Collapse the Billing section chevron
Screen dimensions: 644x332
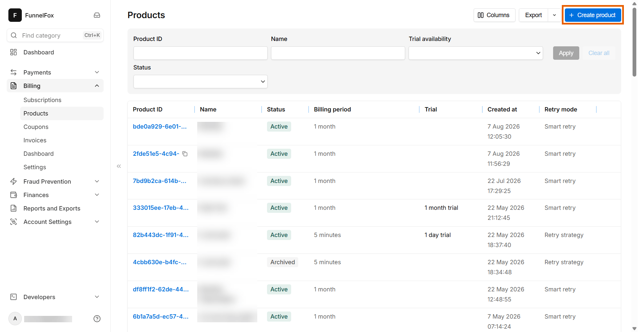(97, 86)
